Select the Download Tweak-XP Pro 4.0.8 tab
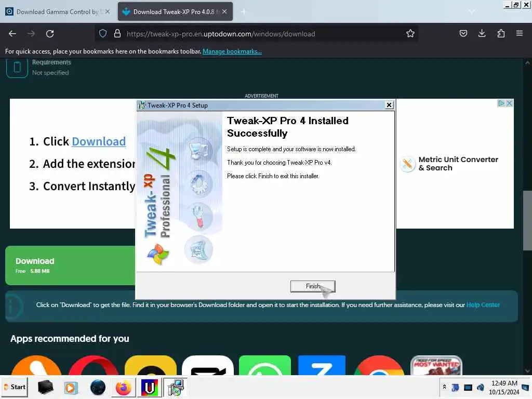The image size is (532, 399). tap(175, 11)
